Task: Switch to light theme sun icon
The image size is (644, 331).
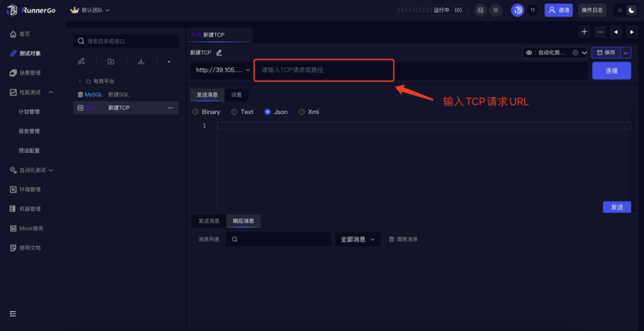Action: point(620,10)
